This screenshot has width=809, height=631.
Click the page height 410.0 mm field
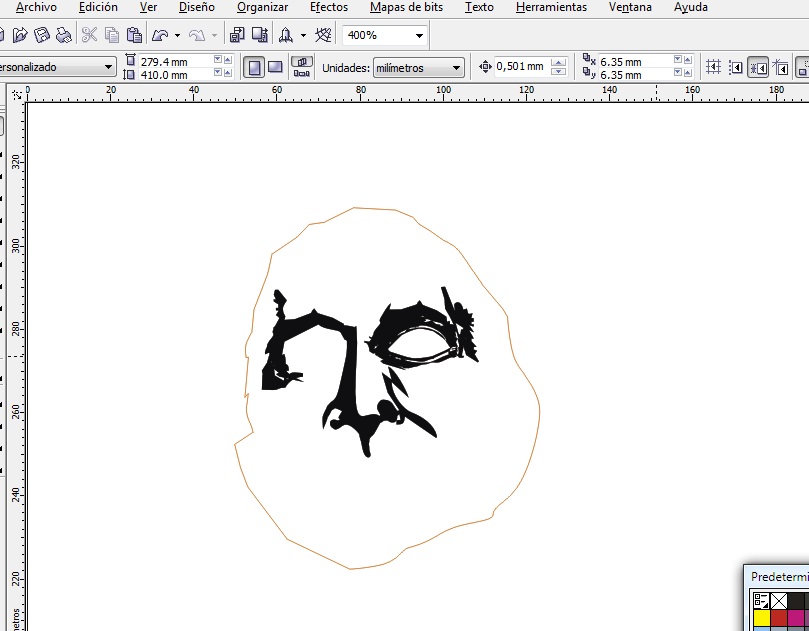(x=175, y=75)
